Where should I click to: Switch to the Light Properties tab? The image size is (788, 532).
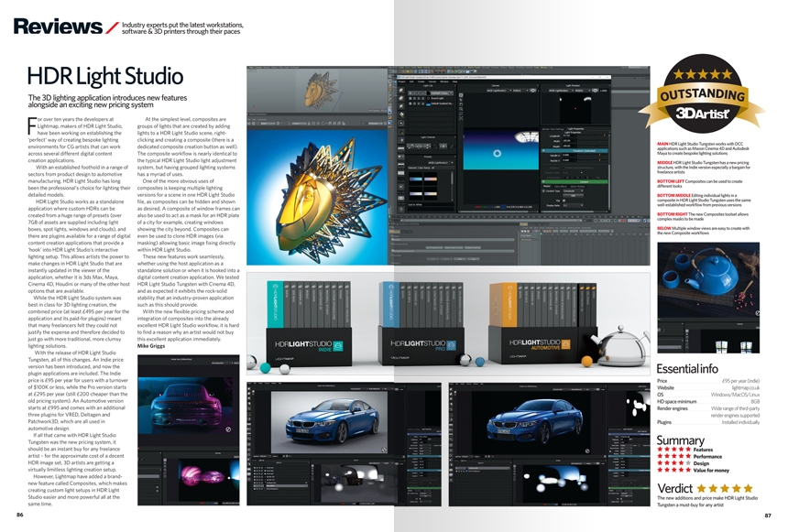click(576, 128)
